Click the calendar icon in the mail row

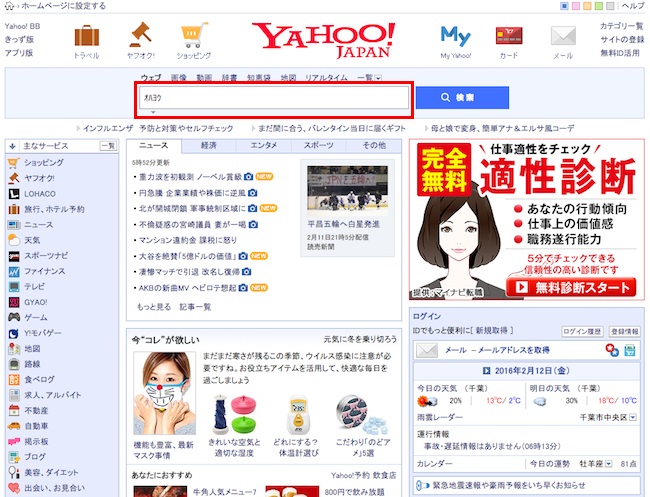[630, 350]
